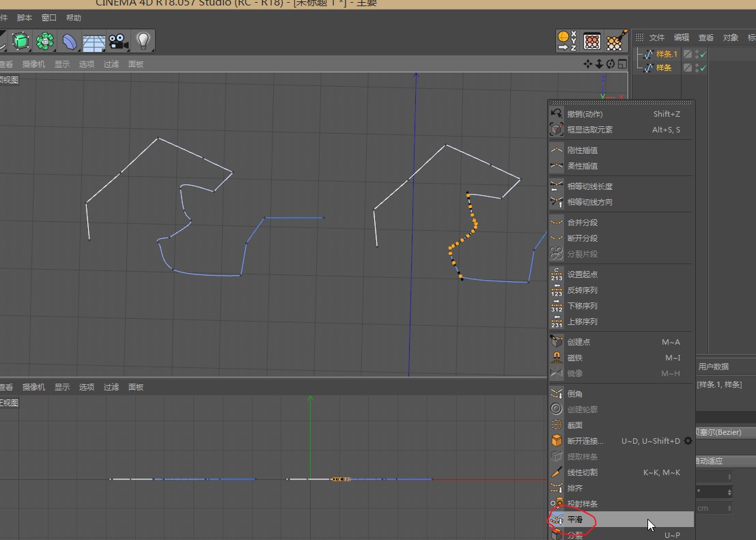
Task: Choose 设置起点 in the context menu
Action: 621,274
